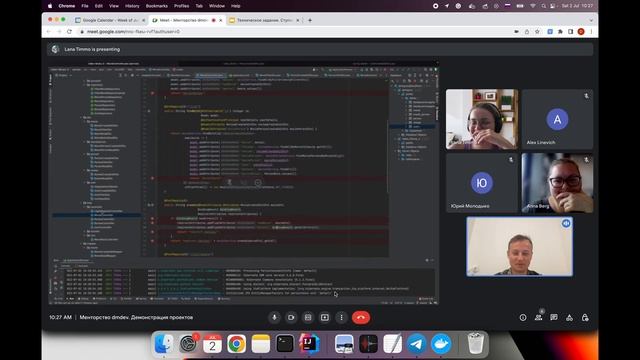Open the Chrome application menu

pyautogui.click(x=67, y=6)
